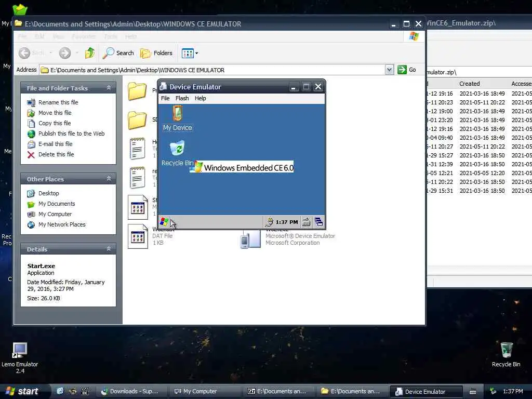This screenshot has height=399, width=532.
Task: Select the first folder icon in file list
Action: tap(137, 91)
